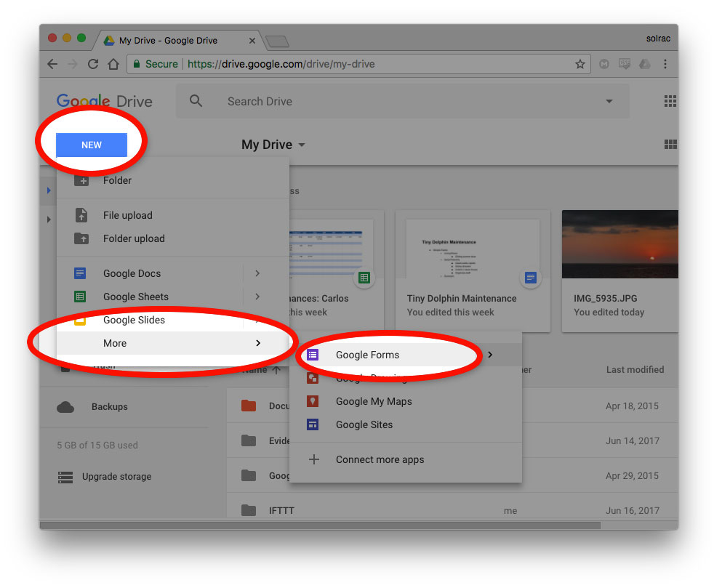The width and height of the screenshot is (722, 588).
Task: Open the My Drive dropdown arrow
Action: pyautogui.click(x=302, y=145)
